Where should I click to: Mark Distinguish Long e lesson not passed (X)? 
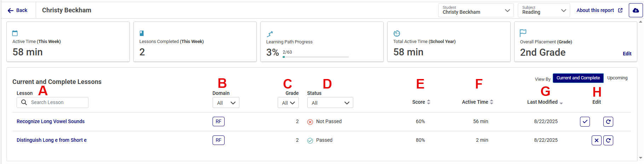click(x=596, y=140)
